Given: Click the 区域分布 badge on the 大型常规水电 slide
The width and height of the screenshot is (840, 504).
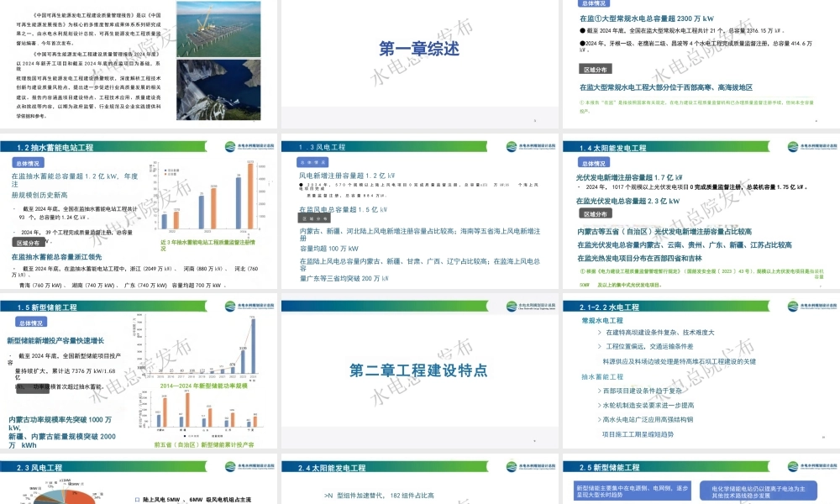Looking at the screenshot, I should 596,70.
